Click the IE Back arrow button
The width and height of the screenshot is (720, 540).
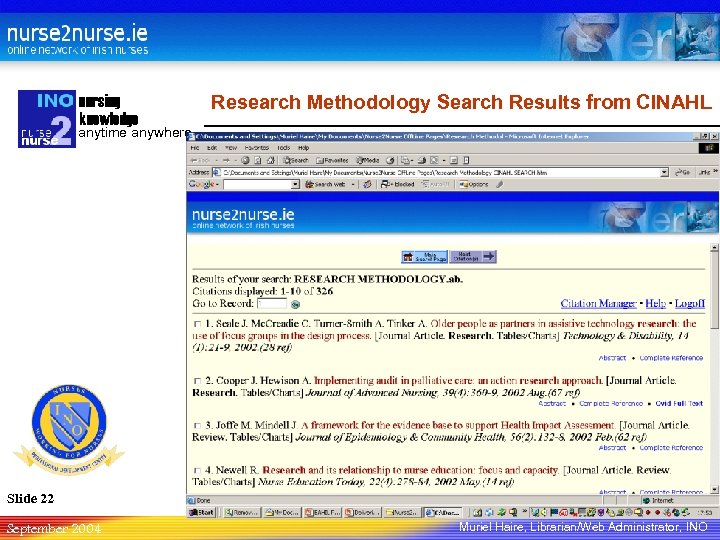pyautogui.click(x=200, y=160)
